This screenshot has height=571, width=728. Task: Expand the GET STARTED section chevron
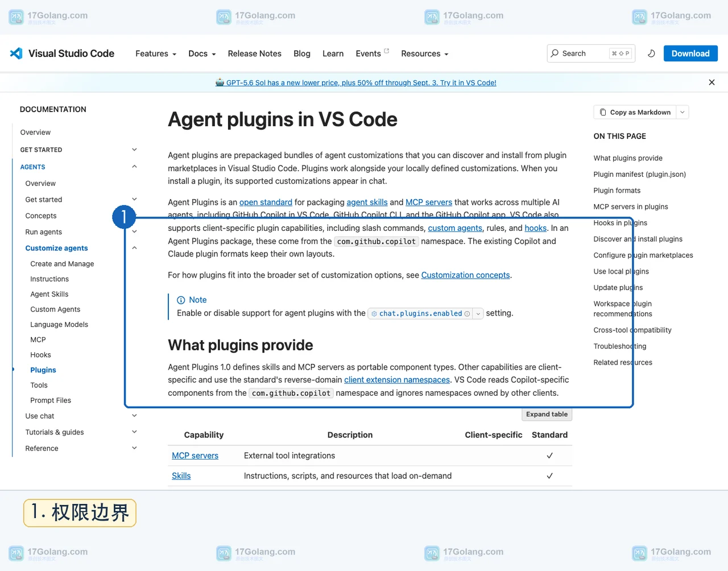[134, 150]
